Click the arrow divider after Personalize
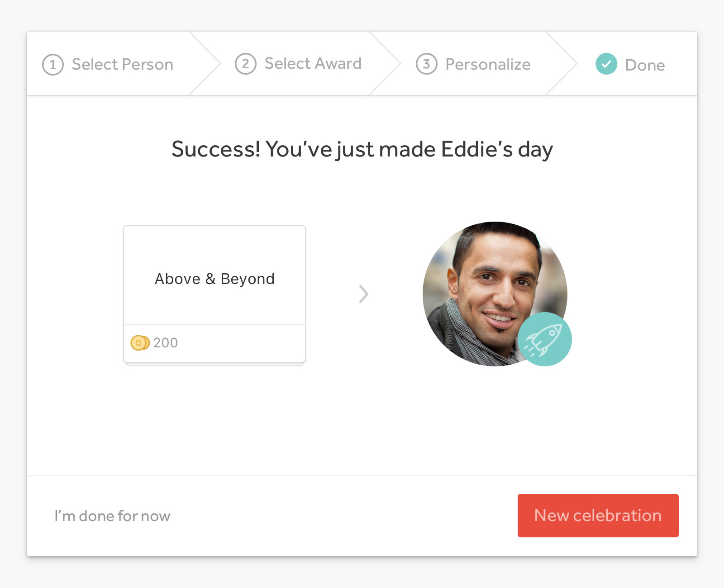The height and width of the screenshot is (588, 724). [562, 63]
